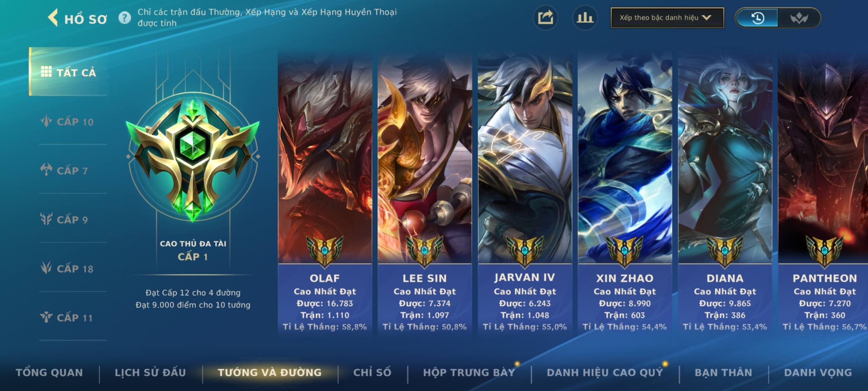This screenshot has width=868, height=391.
Task: Switch to the winged emblem view toggle
Action: pyautogui.click(x=799, y=18)
